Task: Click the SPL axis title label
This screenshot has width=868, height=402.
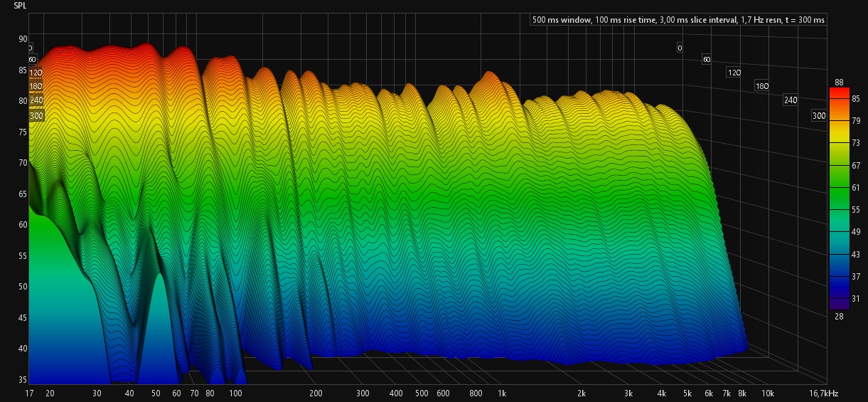Action: pos(21,5)
